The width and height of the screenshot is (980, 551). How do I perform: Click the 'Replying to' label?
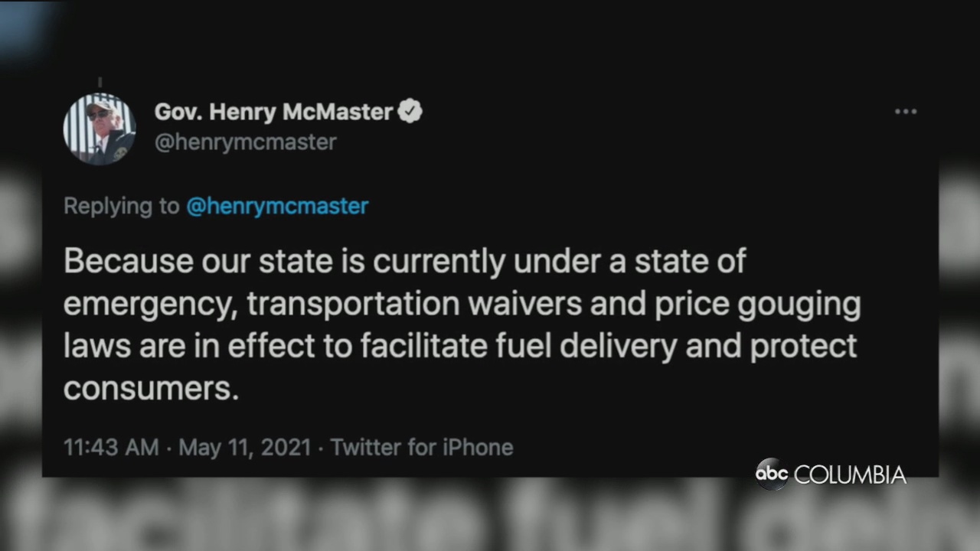121,206
